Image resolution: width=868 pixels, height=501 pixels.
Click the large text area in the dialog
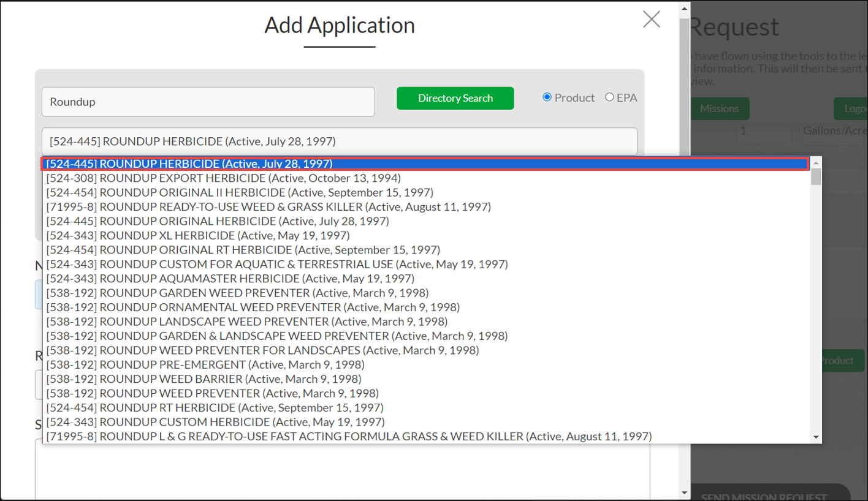point(342,470)
